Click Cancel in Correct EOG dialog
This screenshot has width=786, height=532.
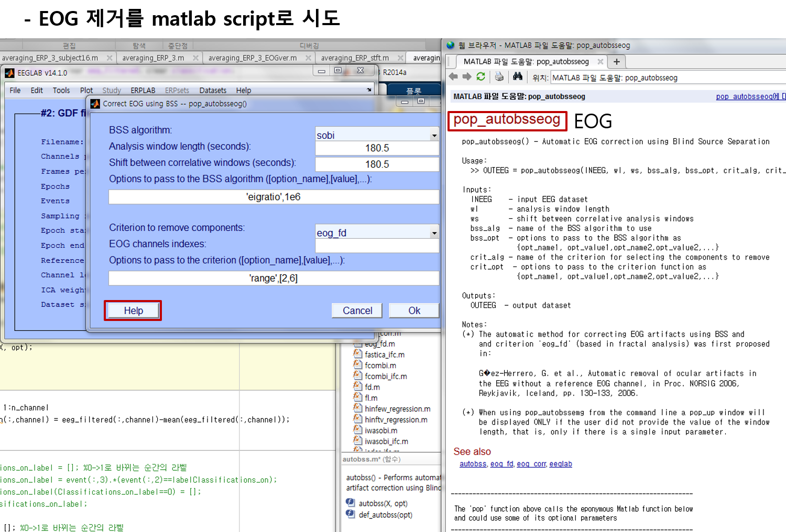tap(357, 311)
